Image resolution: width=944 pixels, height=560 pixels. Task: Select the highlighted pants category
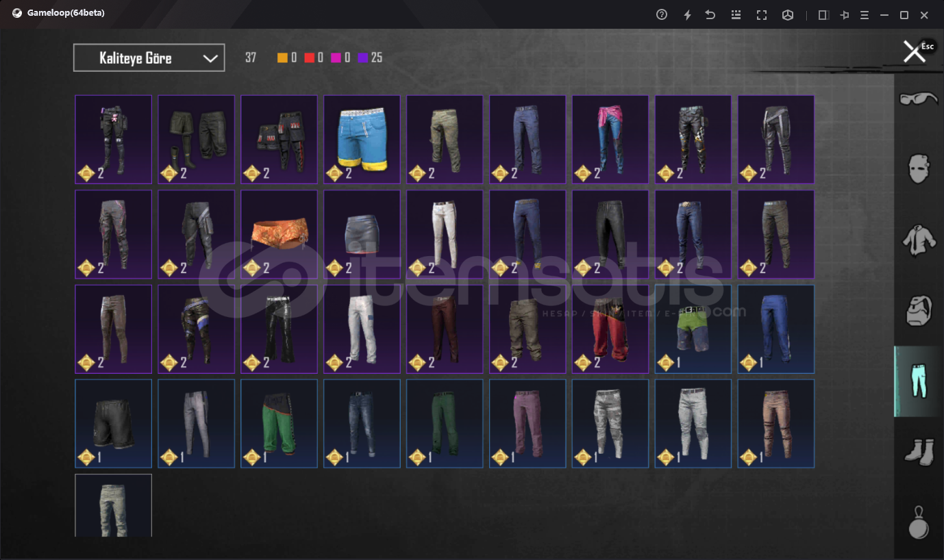918,381
